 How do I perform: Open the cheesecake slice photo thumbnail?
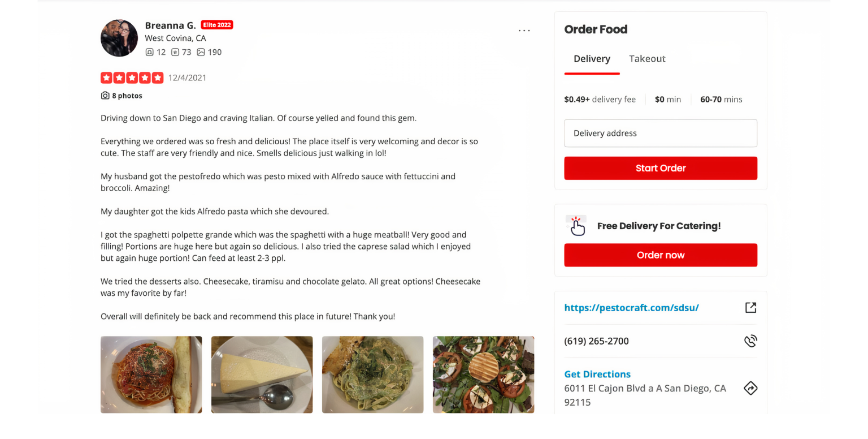(x=262, y=375)
